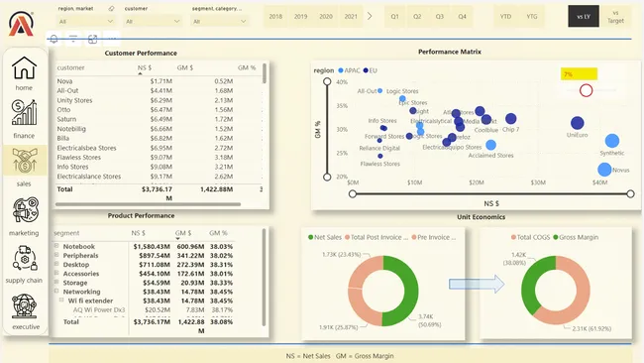Toggle the vs LY comparison button
Image resolution: width=644 pixels, height=363 pixels.
tap(584, 17)
